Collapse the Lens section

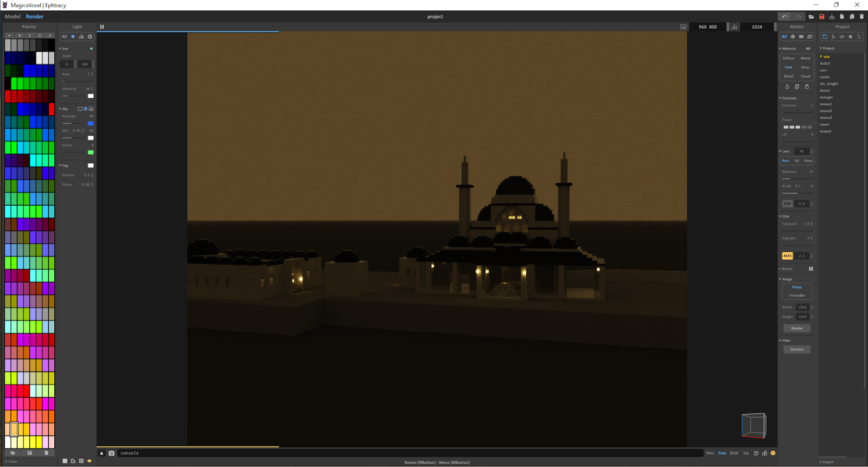[780, 151]
